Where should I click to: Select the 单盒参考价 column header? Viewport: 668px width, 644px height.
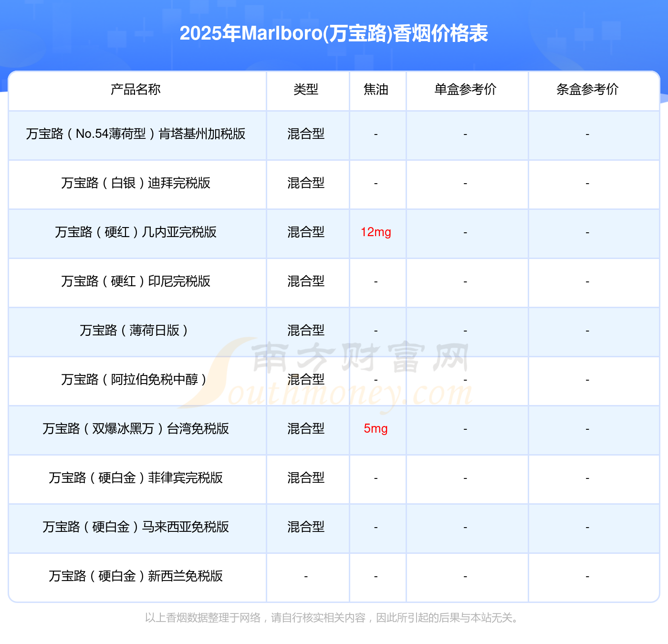[465, 89]
